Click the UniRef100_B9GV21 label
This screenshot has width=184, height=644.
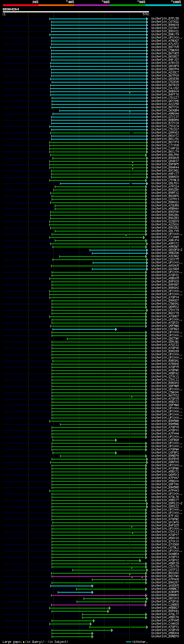165,31
